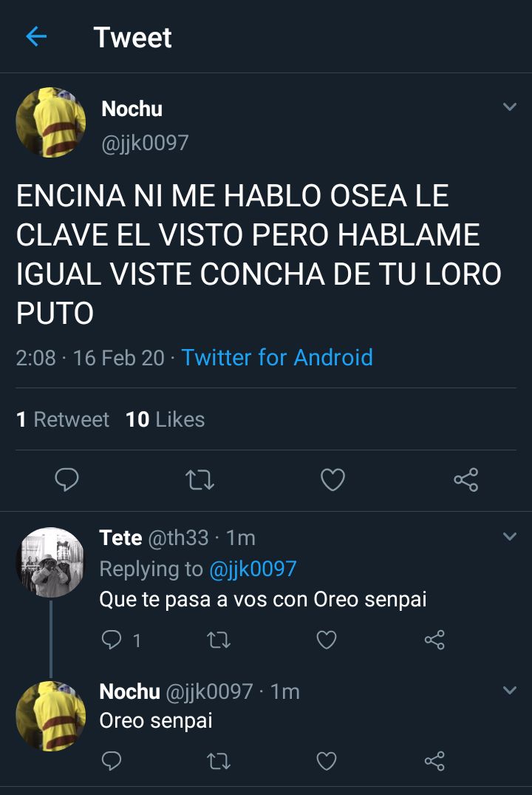Like Nochu's 'Oreo senpai' reply
The height and width of the screenshot is (795, 532).
pyautogui.click(x=327, y=761)
